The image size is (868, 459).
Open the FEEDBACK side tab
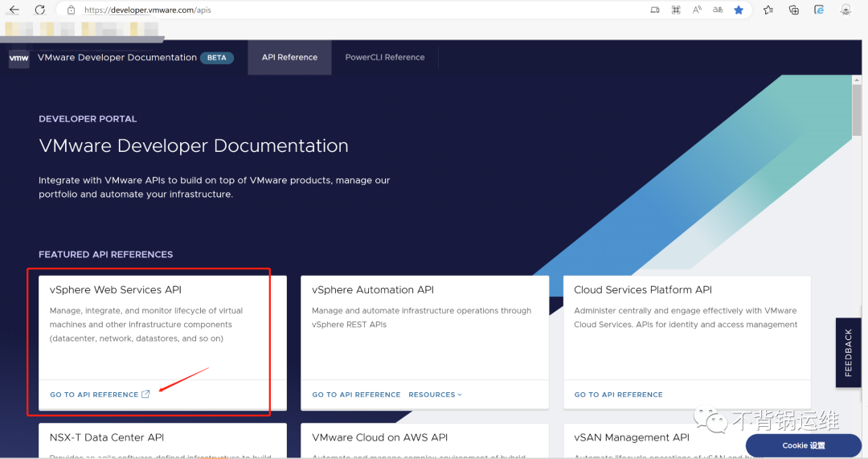pos(848,353)
